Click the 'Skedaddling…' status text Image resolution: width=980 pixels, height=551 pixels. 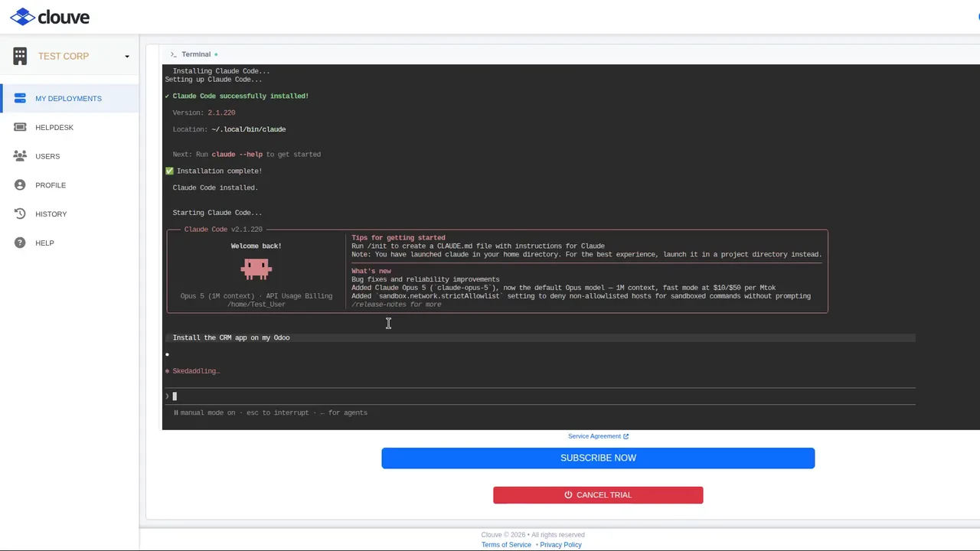tap(196, 371)
